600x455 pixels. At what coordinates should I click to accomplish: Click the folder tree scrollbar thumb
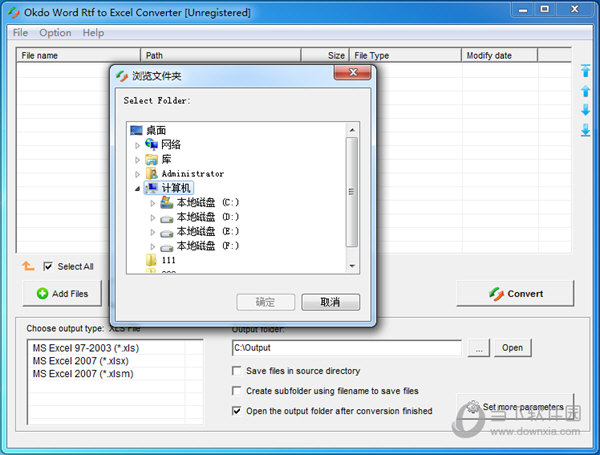click(352, 192)
